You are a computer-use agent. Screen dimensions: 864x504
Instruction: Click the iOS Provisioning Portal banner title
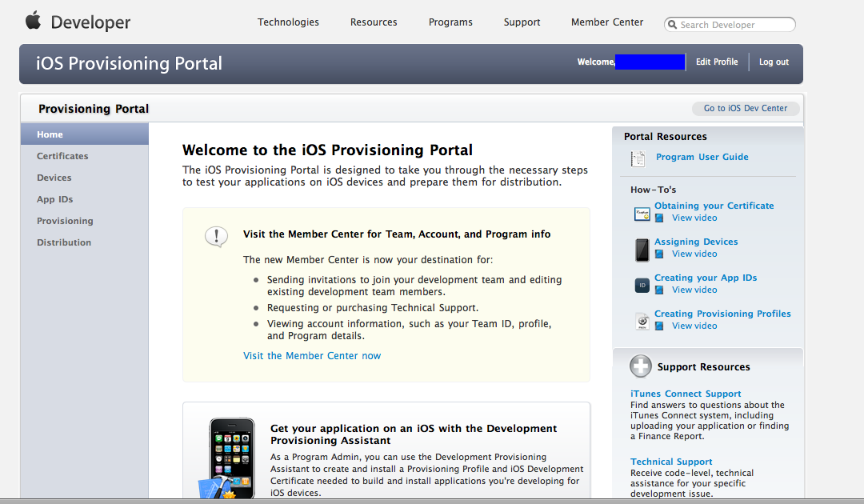point(129,63)
